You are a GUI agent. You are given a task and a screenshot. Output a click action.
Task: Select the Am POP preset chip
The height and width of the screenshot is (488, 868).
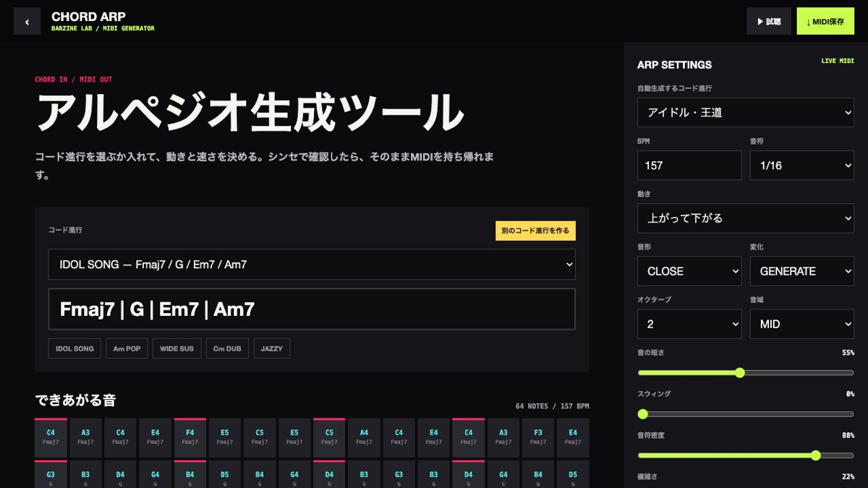pos(127,348)
